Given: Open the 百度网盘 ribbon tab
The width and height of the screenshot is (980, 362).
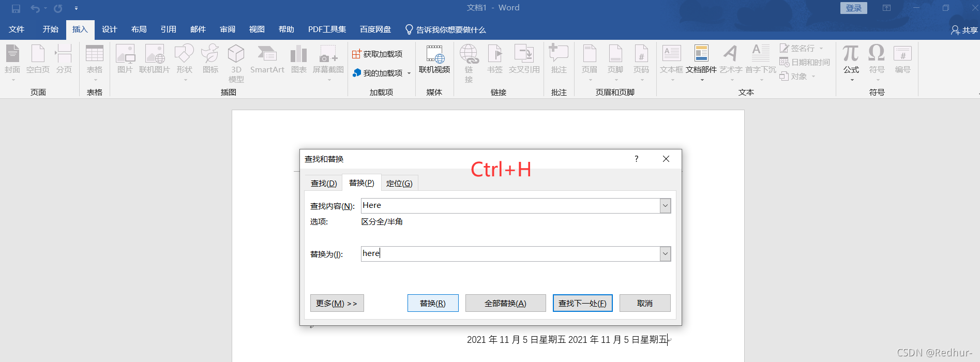Looking at the screenshot, I should pyautogui.click(x=375, y=29).
